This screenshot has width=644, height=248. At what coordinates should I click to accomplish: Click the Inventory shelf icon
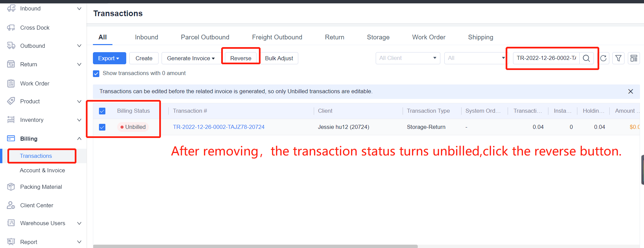coord(11,120)
